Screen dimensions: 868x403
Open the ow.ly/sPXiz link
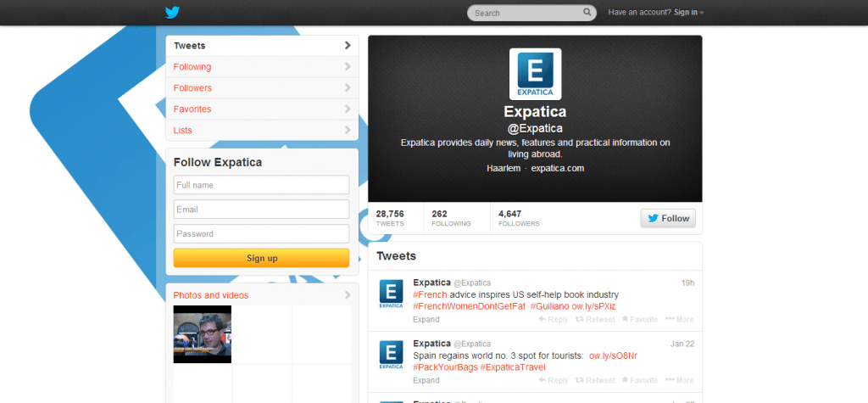point(594,306)
